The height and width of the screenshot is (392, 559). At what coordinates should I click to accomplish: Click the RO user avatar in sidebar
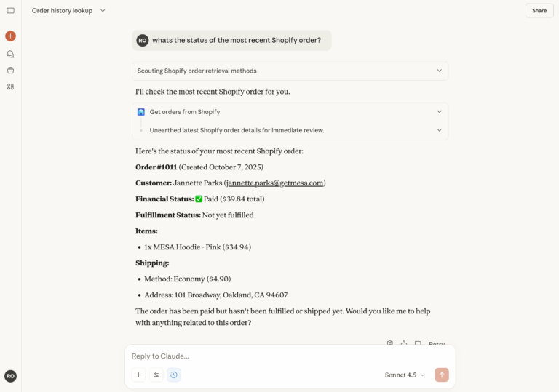tap(10, 376)
